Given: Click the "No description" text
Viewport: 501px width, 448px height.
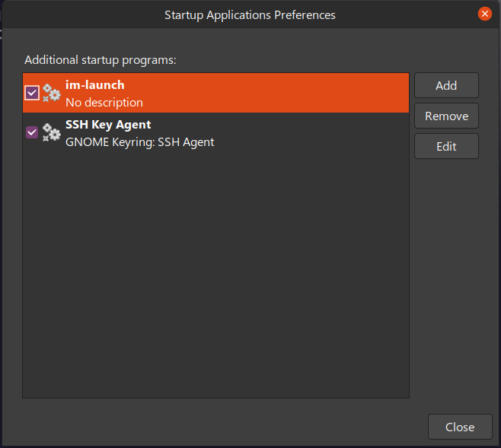Looking at the screenshot, I should point(104,103).
